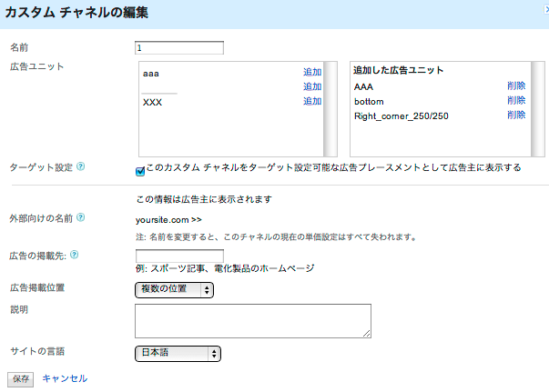Focus the 名前 text field

[178, 48]
